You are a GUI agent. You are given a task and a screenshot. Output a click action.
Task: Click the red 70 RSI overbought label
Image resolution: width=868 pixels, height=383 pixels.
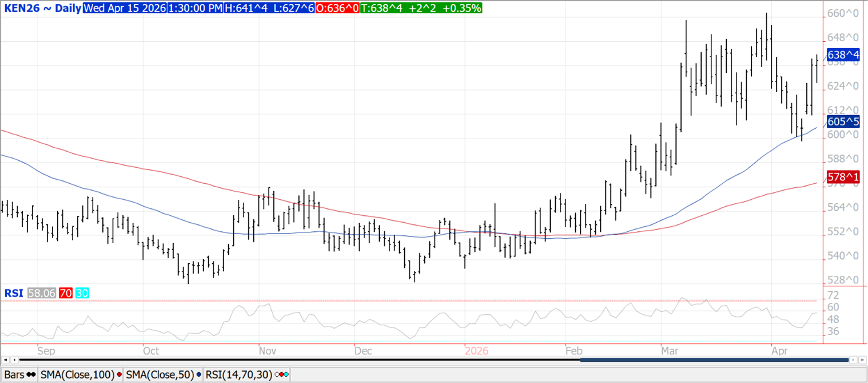pos(65,293)
